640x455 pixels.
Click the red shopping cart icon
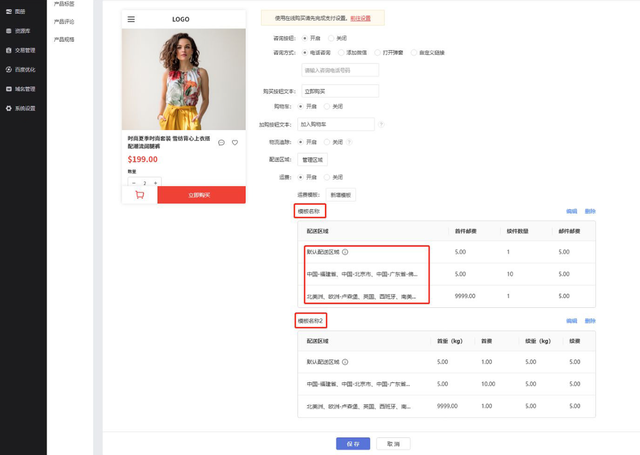point(139,194)
